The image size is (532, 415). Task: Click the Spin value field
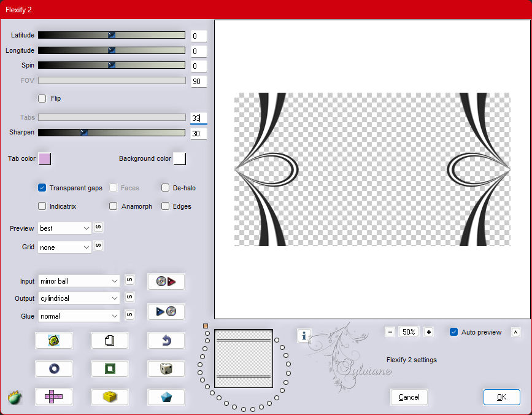pyautogui.click(x=199, y=66)
